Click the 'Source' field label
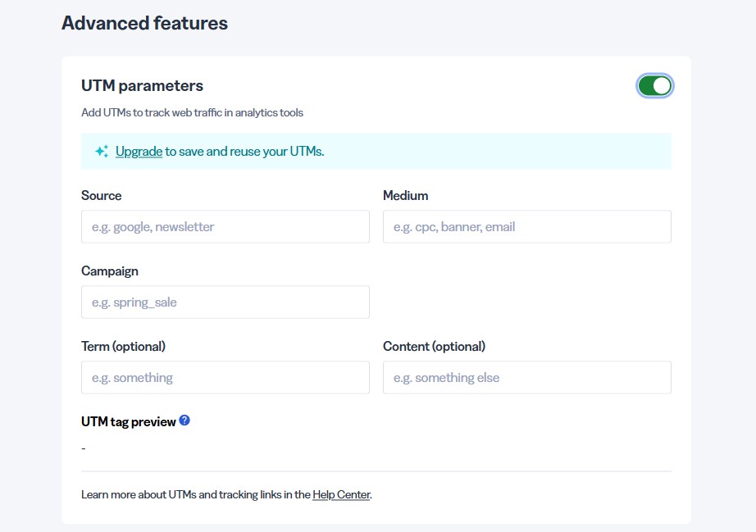Viewport: 756px width, 532px height. (x=101, y=196)
